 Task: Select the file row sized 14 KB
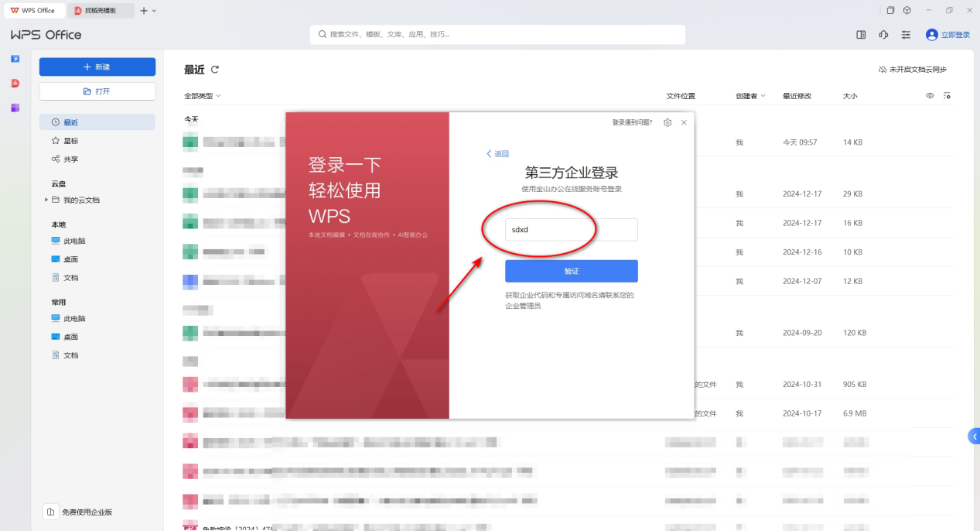pyautogui.click(x=568, y=142)
